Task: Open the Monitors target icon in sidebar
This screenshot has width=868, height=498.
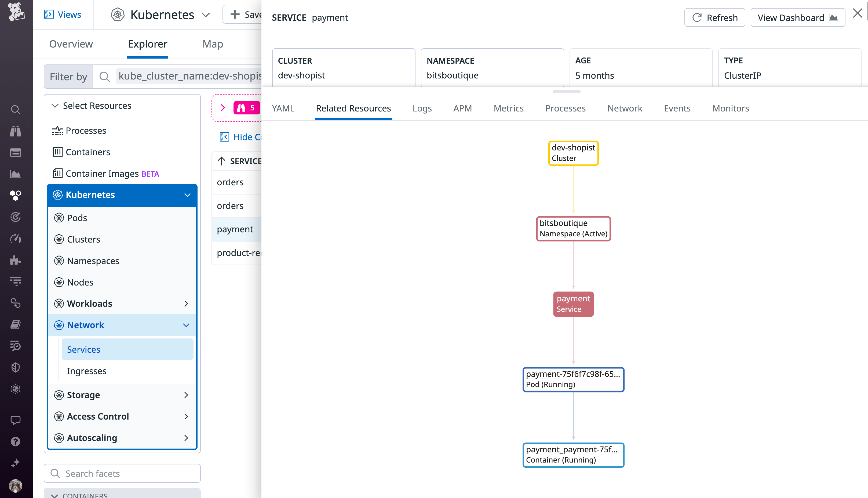Action: click(16, 217)
